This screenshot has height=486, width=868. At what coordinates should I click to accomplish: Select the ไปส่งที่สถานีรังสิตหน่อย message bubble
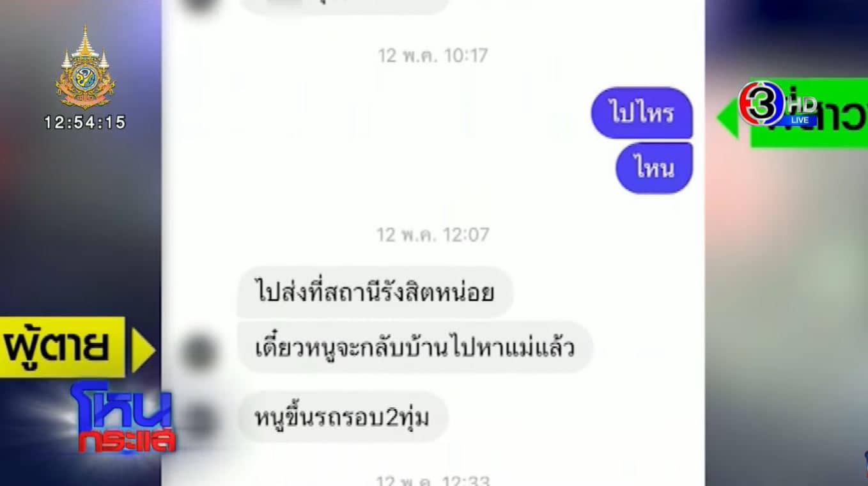[375, 292]
